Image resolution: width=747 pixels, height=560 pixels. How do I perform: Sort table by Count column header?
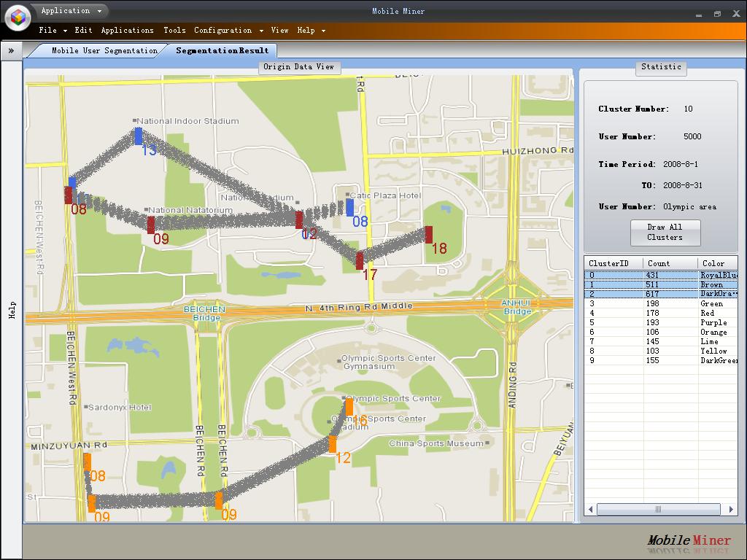click(x=659, y=263)
